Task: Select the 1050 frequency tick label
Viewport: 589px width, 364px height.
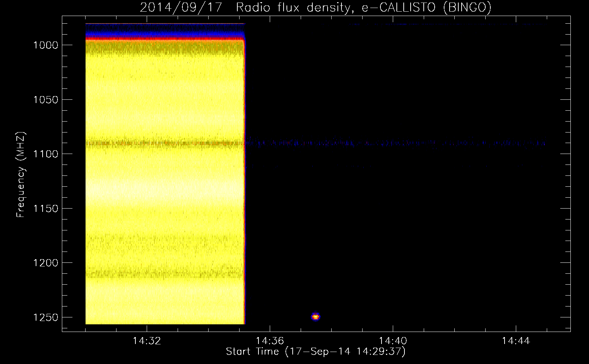Action: coord(46,100)
